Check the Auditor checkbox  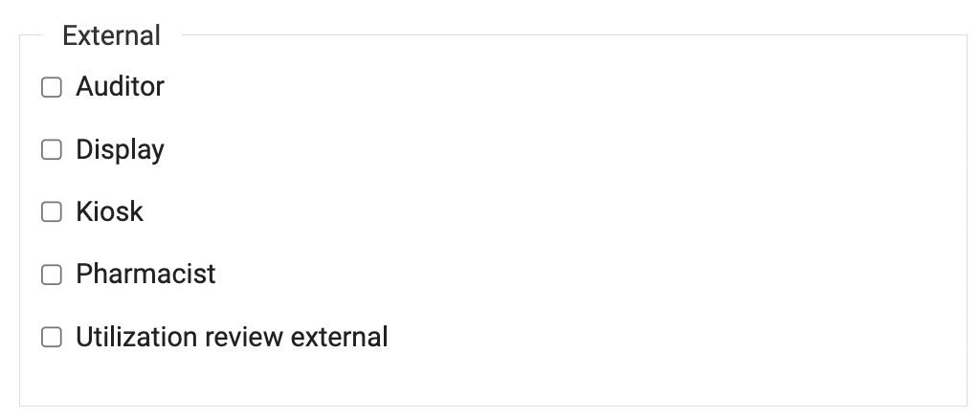point(51,88)
